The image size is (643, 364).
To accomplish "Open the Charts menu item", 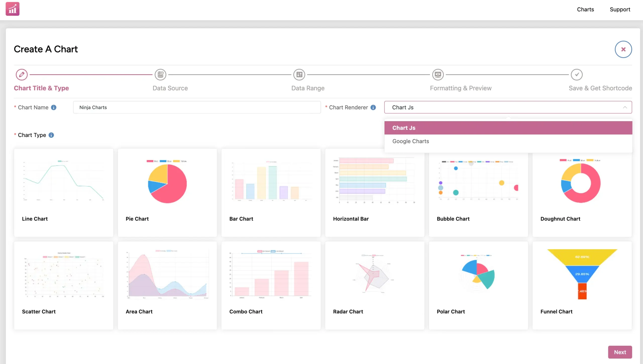I will pos(585,10).
